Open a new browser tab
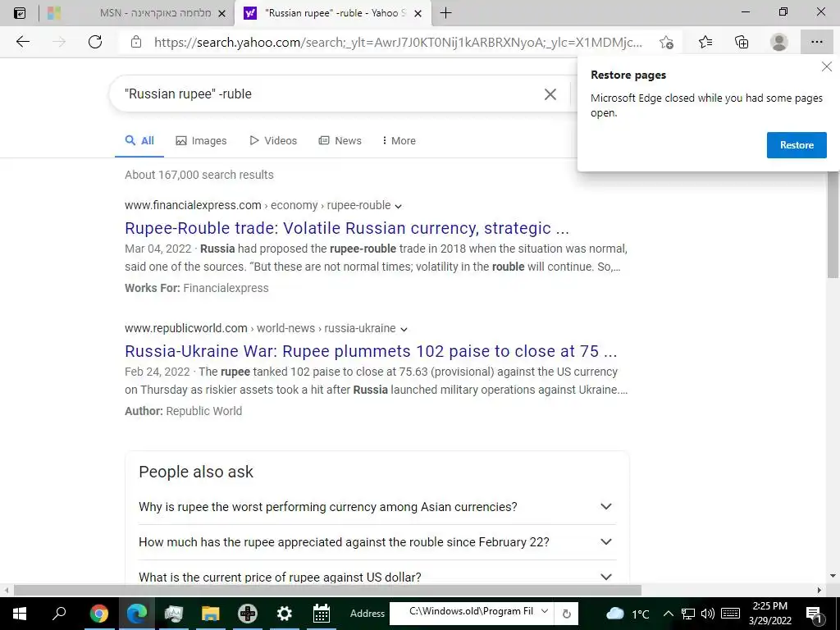This screenshot has height=630, width=840. point(445,13)
